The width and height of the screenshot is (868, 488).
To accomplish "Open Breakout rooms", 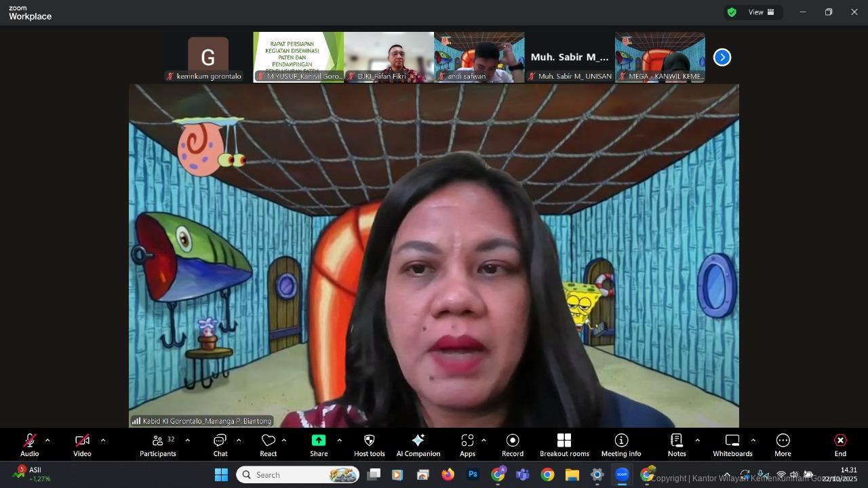I will pyautogui.click(x=564, y=445).
